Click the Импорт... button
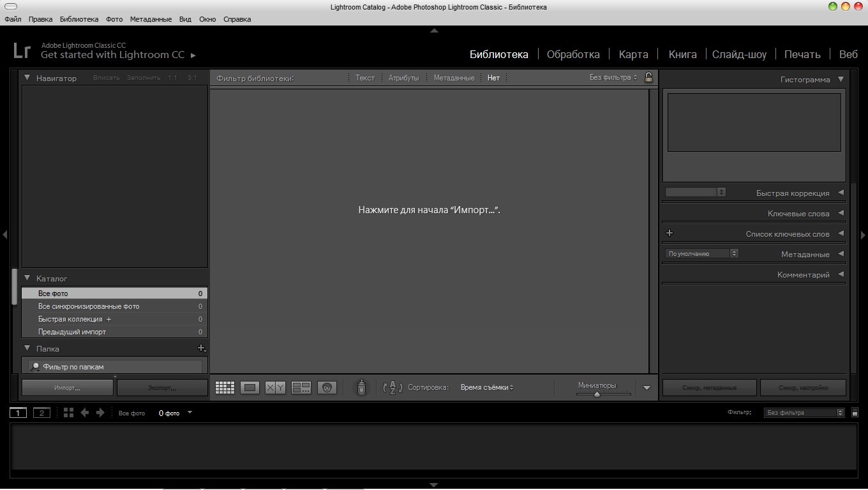Image resolution: width=868 pixels, height=490 pixels. pyautogui.click(x=68, y=387)
